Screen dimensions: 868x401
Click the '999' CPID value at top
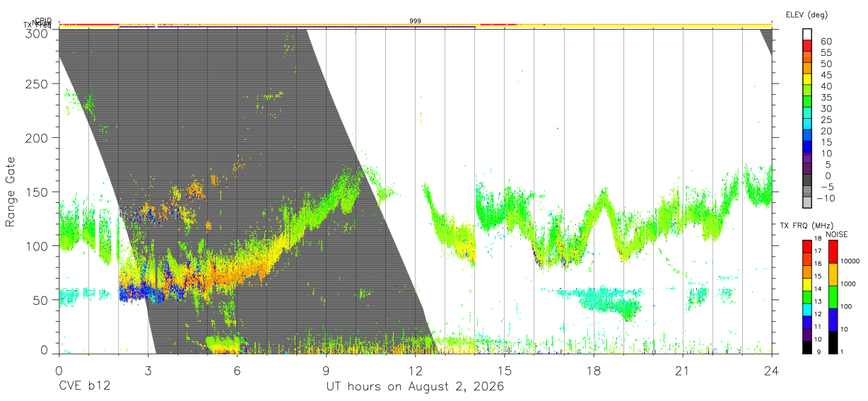[416, 21]
